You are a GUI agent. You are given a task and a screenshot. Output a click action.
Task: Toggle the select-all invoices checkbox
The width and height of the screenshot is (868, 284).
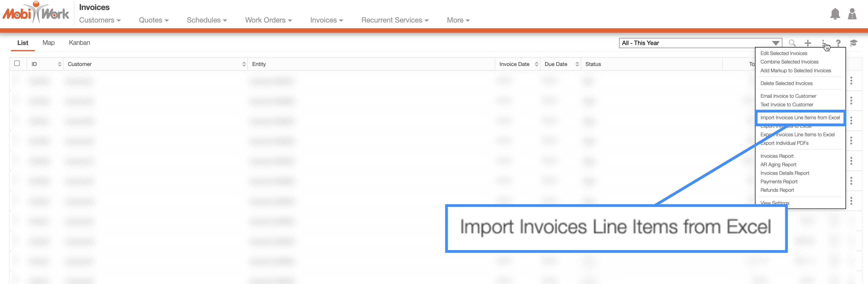point(17,63)
